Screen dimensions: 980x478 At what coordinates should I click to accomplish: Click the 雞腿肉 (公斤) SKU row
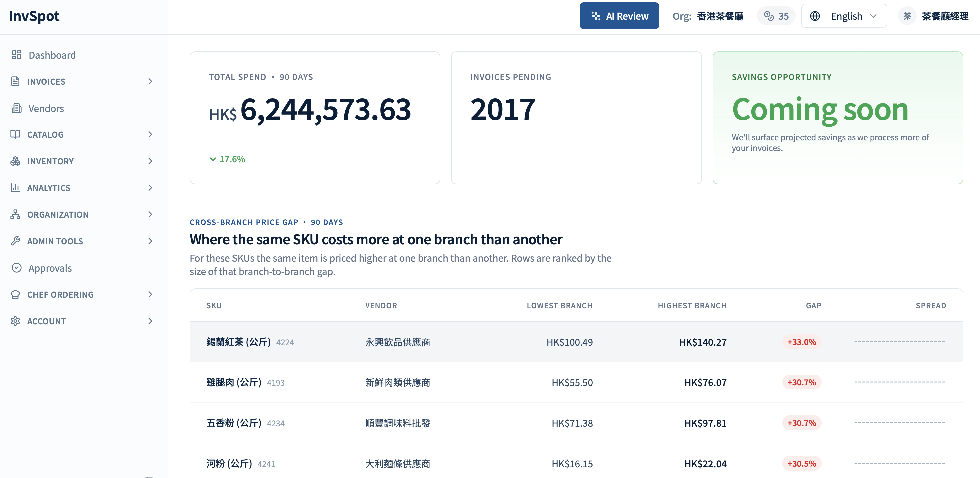tap(576, 382)
